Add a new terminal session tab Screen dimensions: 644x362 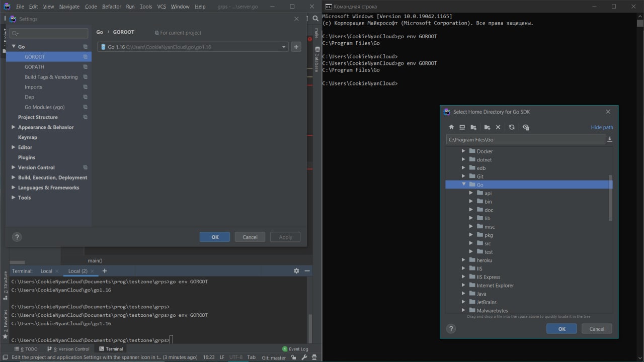click(x=105, y=271)
